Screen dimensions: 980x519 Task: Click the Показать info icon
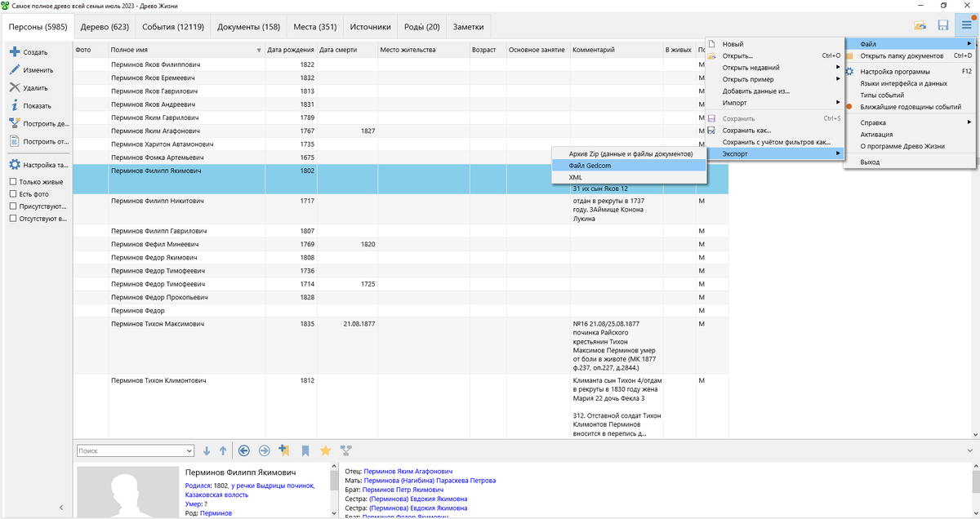click(15, 105)
